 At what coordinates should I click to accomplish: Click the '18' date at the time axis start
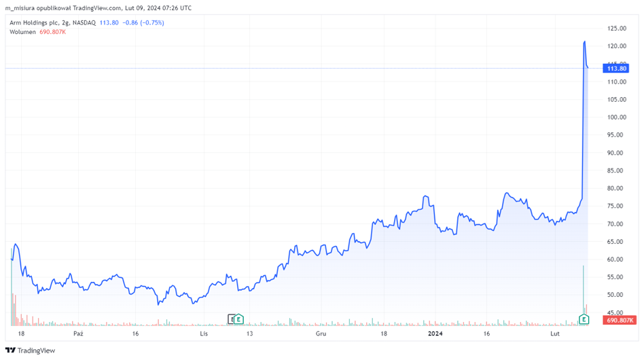[21, 334]
